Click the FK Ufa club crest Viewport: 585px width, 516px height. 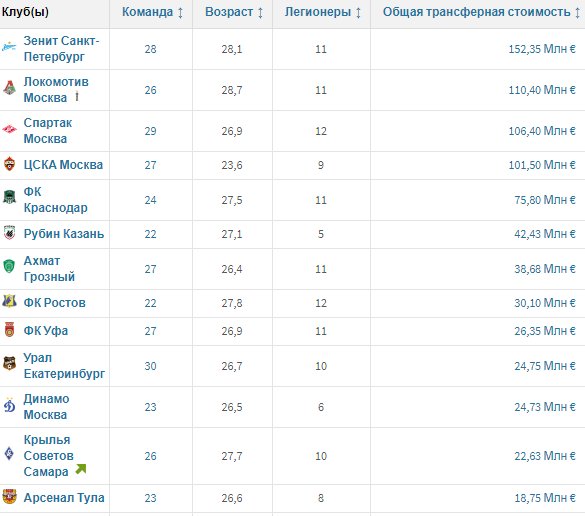pos(9,329)
